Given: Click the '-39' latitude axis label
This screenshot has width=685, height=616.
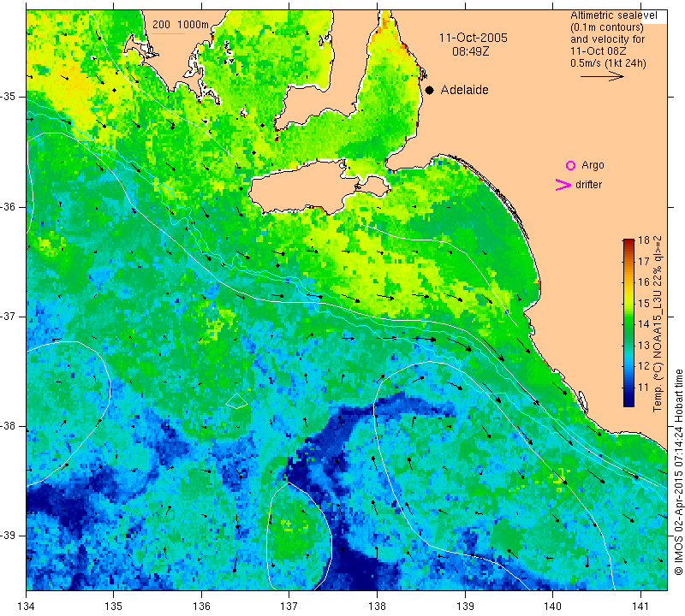Looking at the screenshot, I should tap(8, 536).
